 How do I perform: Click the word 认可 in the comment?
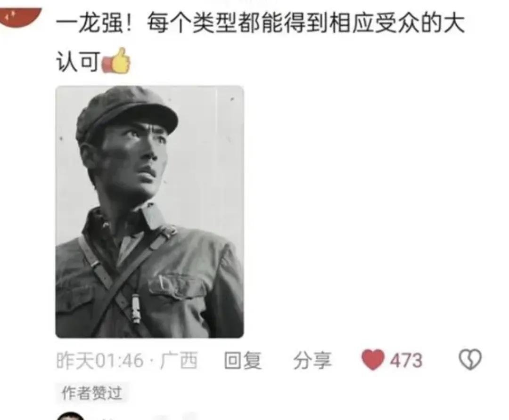78,61
